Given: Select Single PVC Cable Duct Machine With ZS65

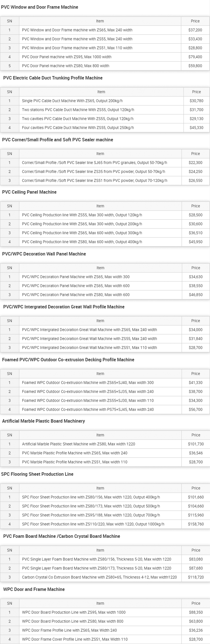Looking at the screenshot, I should click(72, 101).
